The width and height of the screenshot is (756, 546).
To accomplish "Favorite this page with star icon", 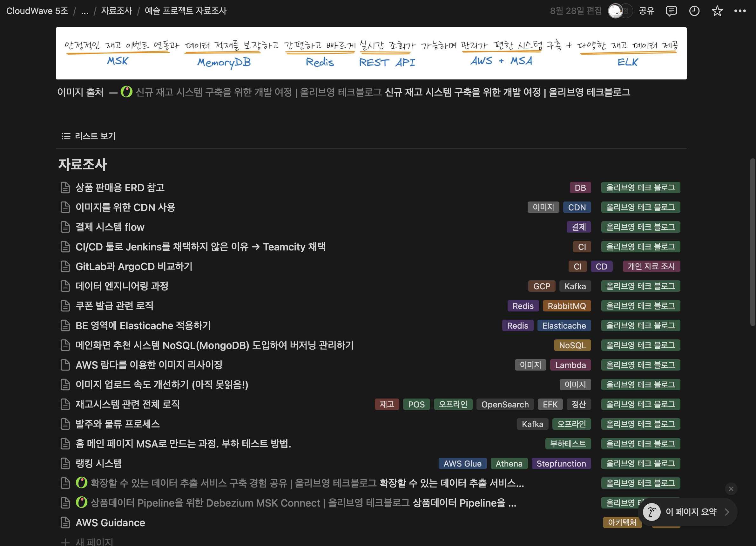I will click(717, 11).
